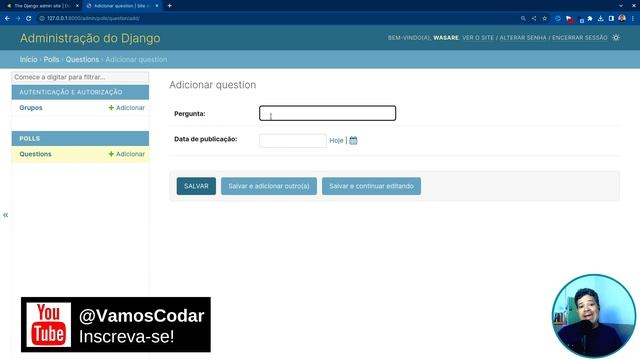Open a new browser tab

point(169,6)
